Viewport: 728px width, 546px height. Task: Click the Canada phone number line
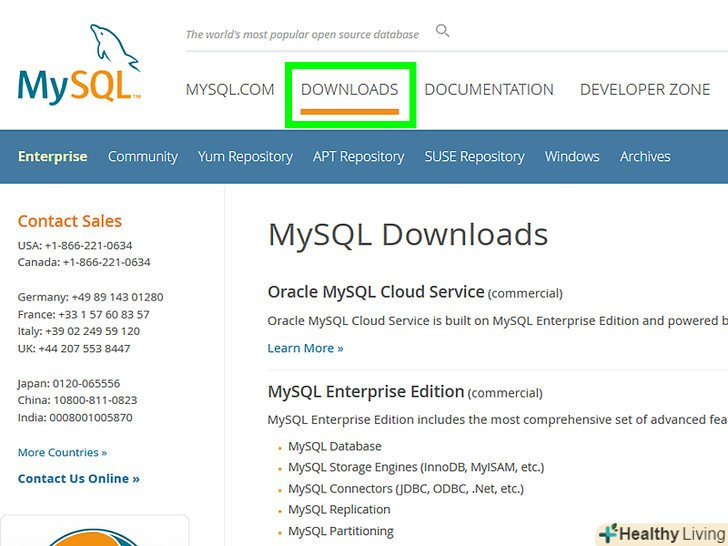84,262
